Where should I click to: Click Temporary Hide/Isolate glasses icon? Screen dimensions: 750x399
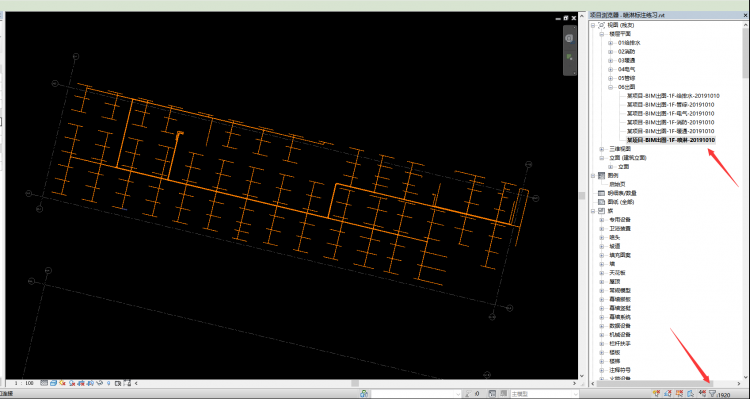(x=99, y=383)
